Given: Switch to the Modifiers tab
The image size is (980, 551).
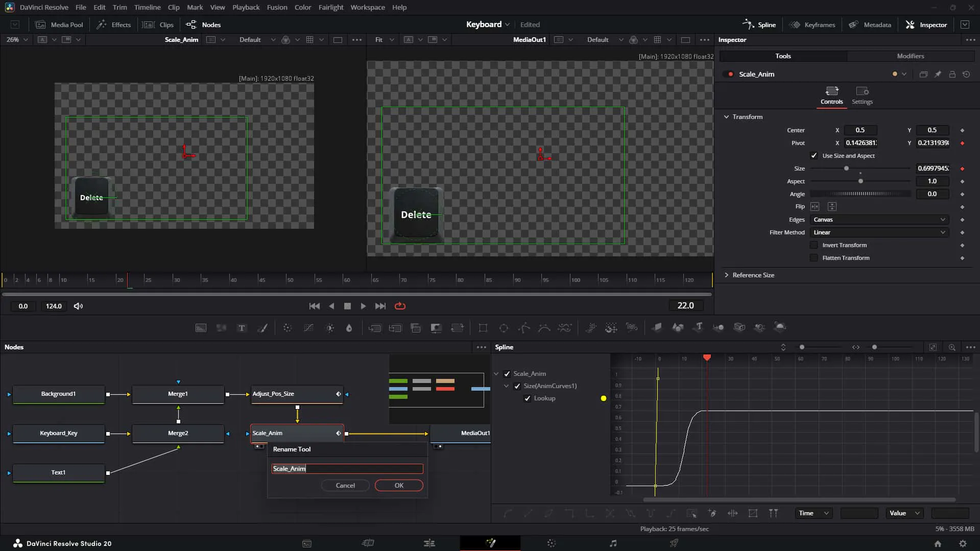Looking at the screenshot, I should tap(910, 56).
